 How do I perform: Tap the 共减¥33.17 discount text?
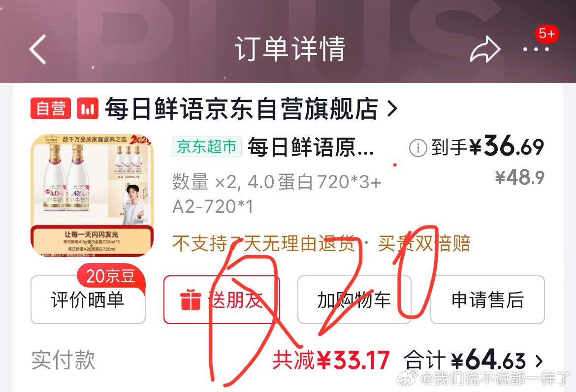331,360
